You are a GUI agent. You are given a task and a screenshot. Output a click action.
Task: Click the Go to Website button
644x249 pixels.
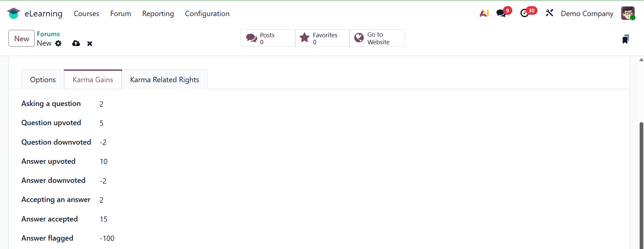click(377, 38)
